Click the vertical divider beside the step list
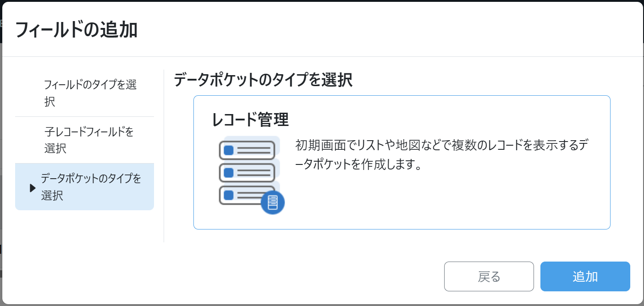 (164, 156)
